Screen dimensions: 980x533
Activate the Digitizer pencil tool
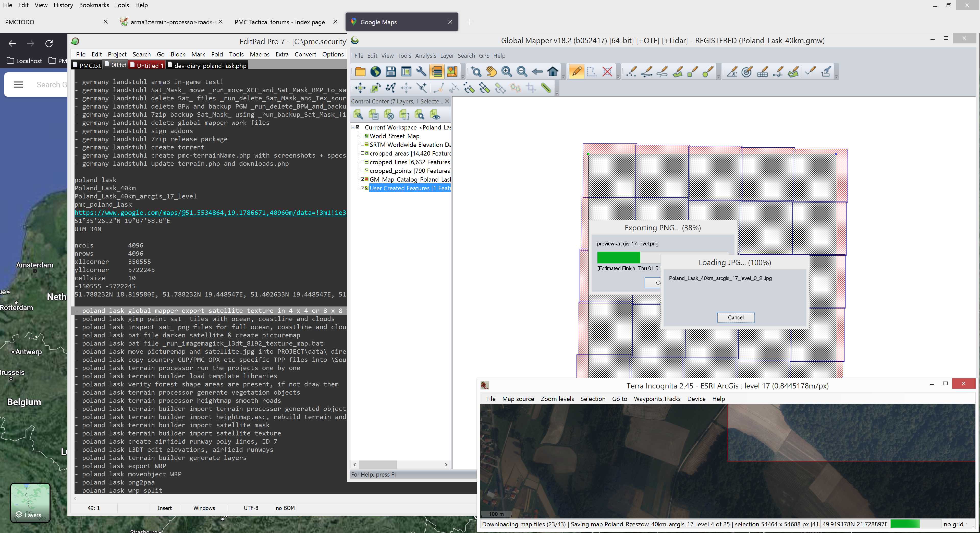click(576, 72)
